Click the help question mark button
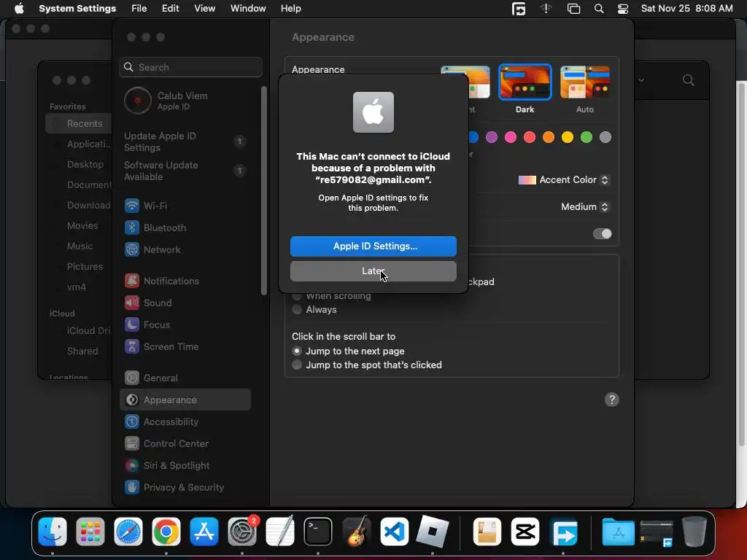This screenshot has height=560, width=747. click(612, 400)
